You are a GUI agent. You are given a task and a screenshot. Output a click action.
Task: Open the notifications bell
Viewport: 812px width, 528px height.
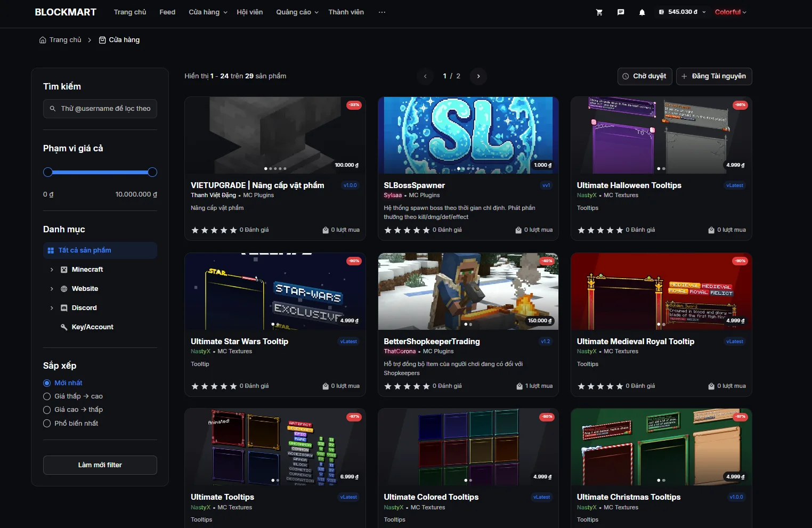[x=642, y=12]
